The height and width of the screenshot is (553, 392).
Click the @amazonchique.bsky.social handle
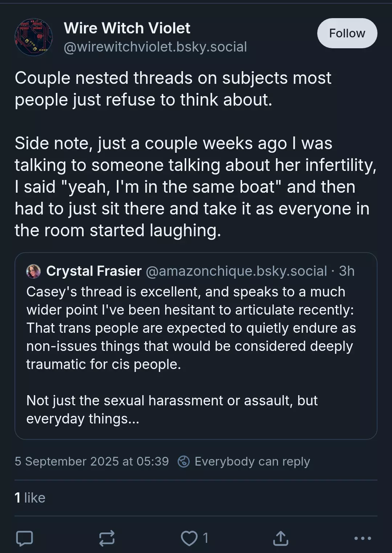[236, 271]
